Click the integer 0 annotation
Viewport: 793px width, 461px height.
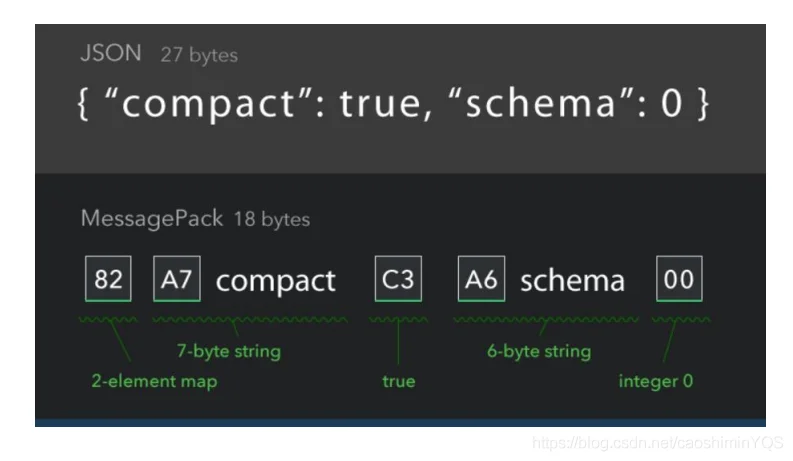656,381
